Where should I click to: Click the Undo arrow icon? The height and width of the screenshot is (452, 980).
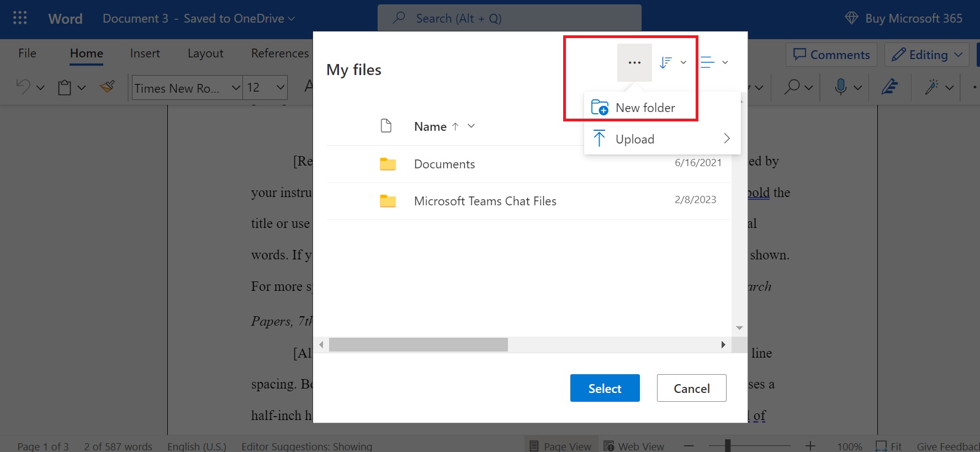[x=23, y=87]
